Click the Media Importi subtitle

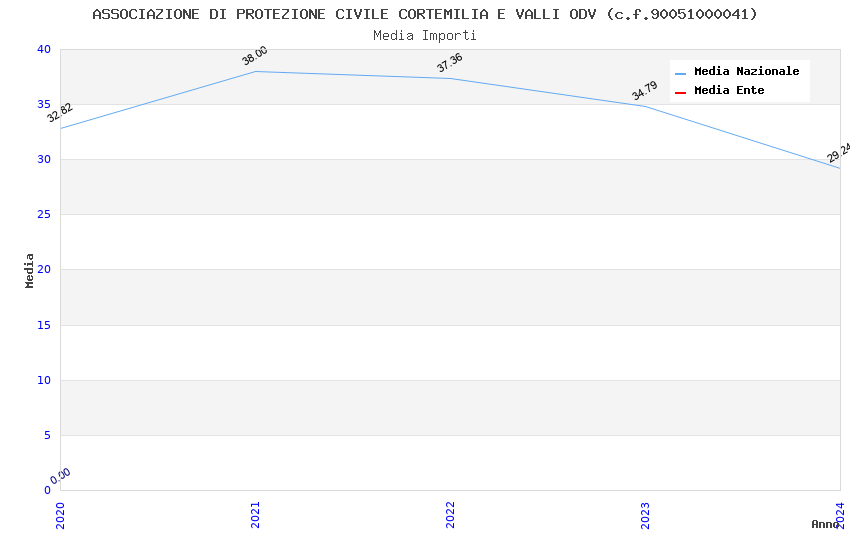[425, 36]
